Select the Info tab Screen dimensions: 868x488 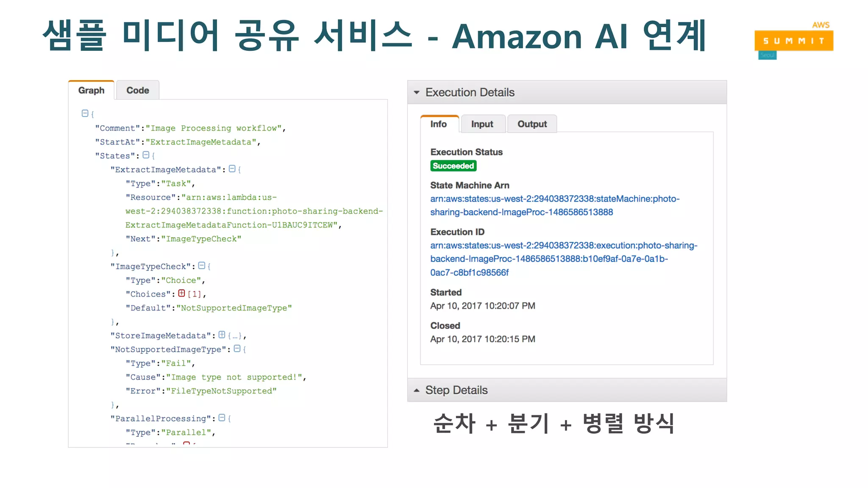point(439,124)
